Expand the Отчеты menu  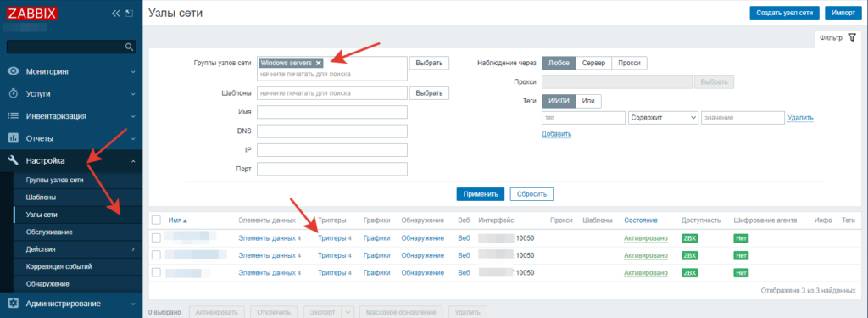[133, 138]
